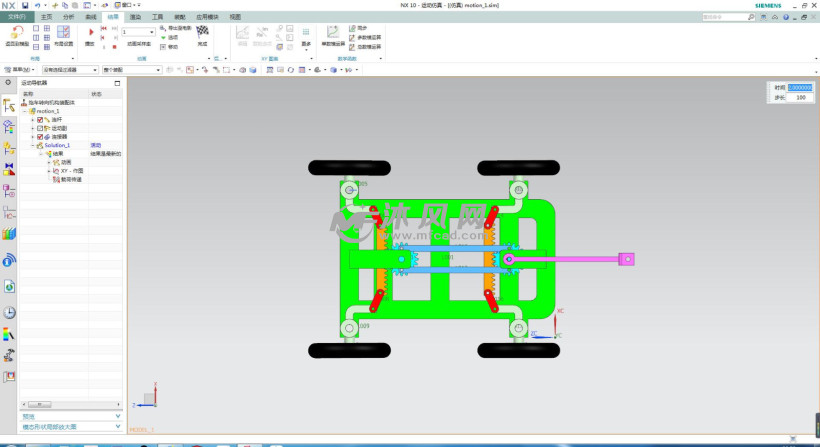Viewport: 820px width, 447px height.
Task: Switch to the 渲染 (Render) tab
Action: click(135, 17)
